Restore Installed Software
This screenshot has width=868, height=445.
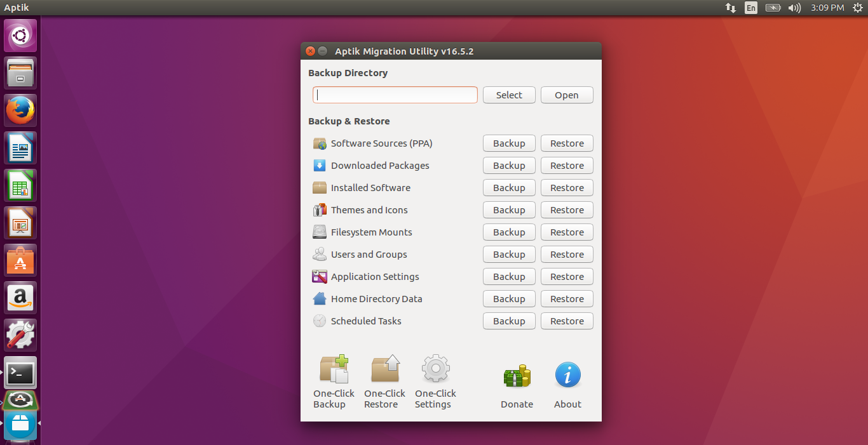(x=567, y=188)
